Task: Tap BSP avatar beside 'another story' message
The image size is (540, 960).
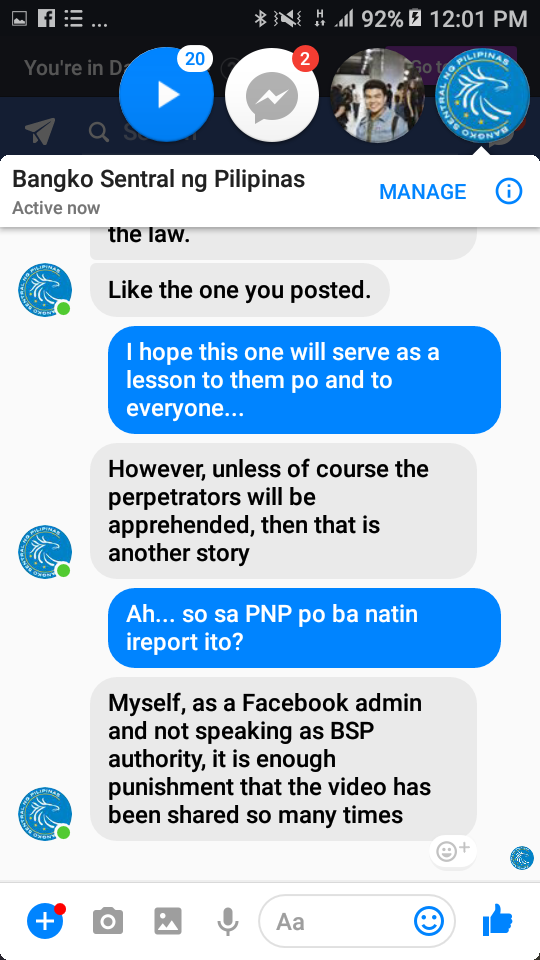Action: point(45,552)
